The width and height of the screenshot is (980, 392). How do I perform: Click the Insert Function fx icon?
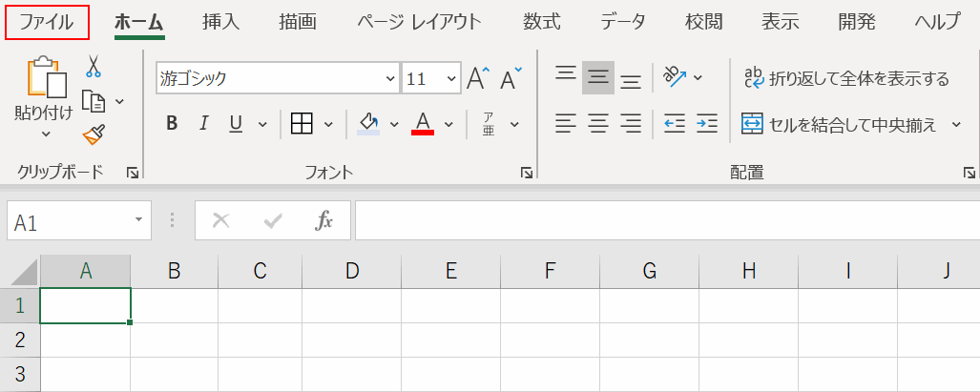click(324, 221)
